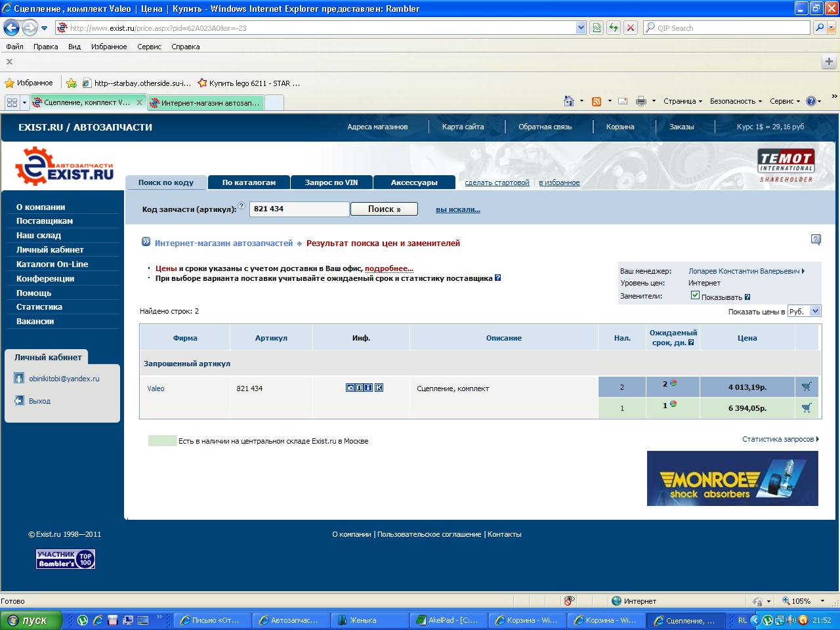Click the add to favorites bar icon
Image resolution: width=840 pixels, height=630 pixels.
click(72, 83)
